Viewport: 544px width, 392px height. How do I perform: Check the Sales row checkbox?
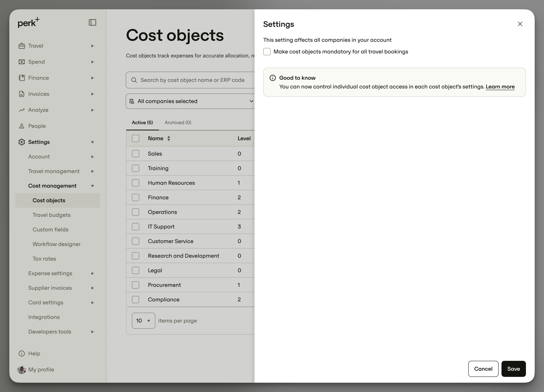click(136, 154)
